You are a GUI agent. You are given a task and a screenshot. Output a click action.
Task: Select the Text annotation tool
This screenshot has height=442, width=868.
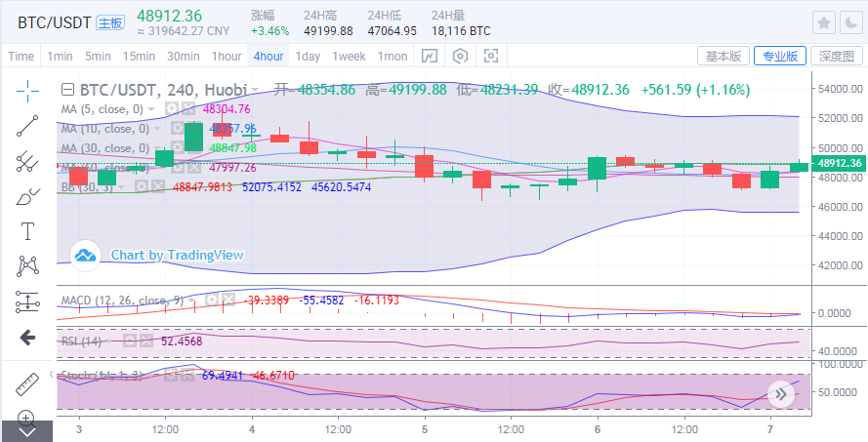pyautogui.click(x=27, y=231)
